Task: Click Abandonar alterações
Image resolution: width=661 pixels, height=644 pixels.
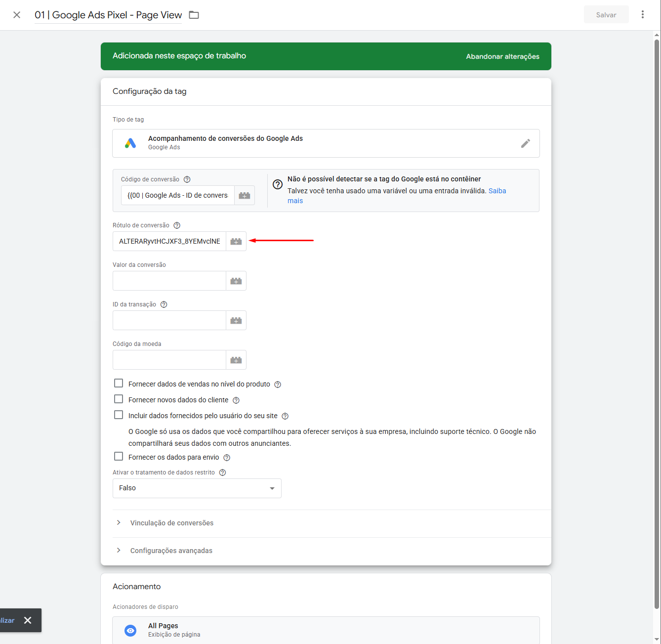Action: tap(502, 56)
